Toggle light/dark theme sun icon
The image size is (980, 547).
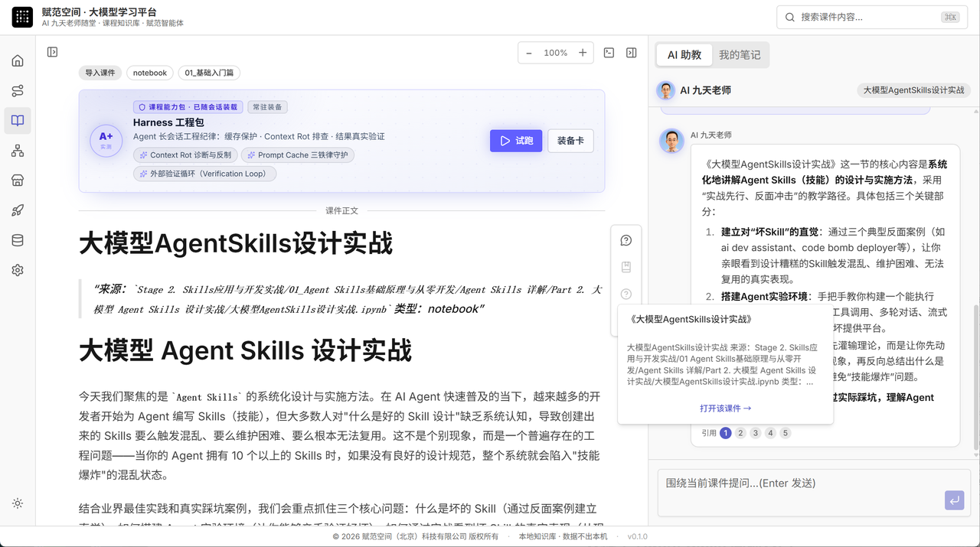tap(18, 503)
